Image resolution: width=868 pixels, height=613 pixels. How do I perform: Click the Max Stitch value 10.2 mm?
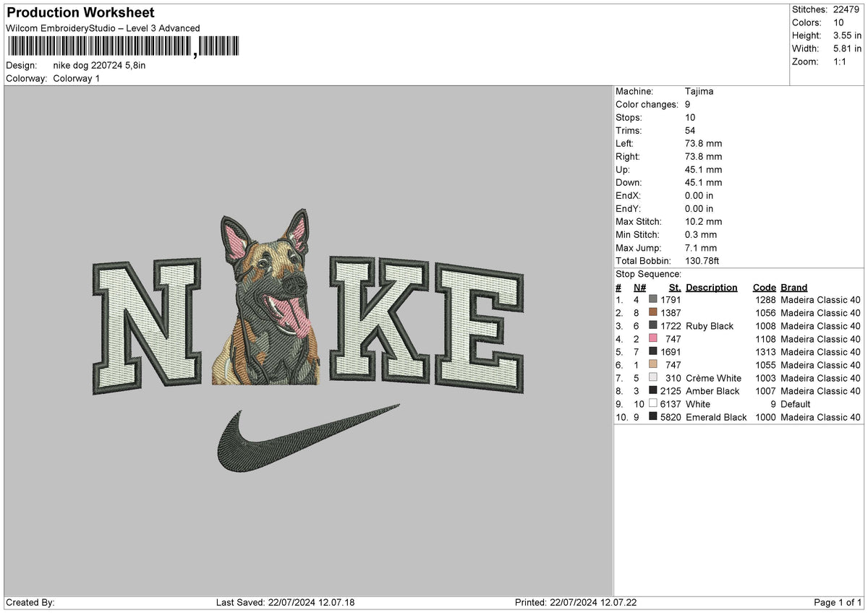[x=703, y=221]
